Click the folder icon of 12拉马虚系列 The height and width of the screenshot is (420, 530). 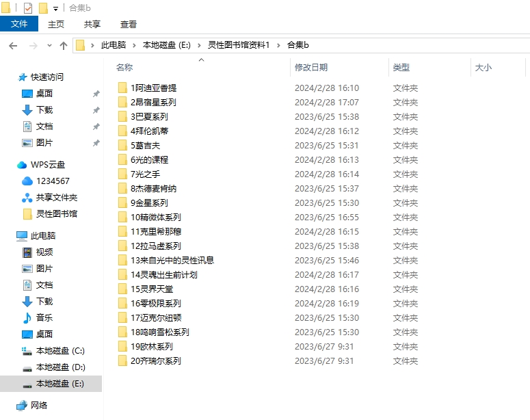(122, 246)
